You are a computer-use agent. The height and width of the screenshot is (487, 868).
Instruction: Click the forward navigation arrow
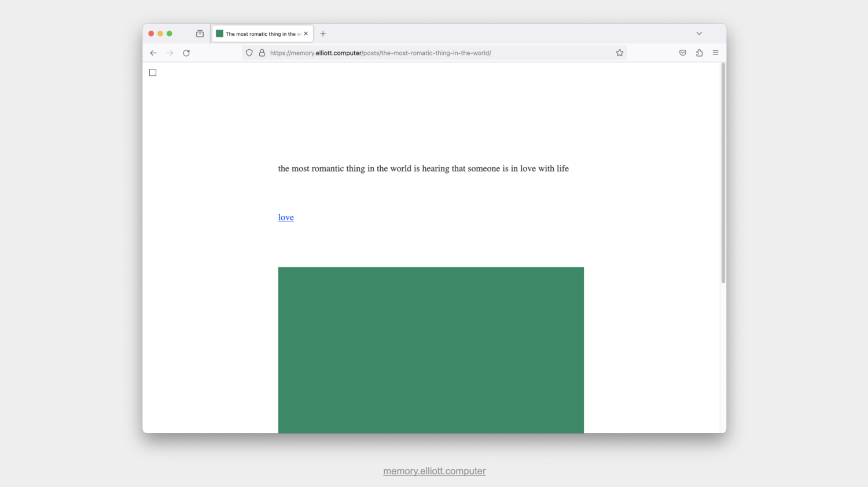(170, 53)
